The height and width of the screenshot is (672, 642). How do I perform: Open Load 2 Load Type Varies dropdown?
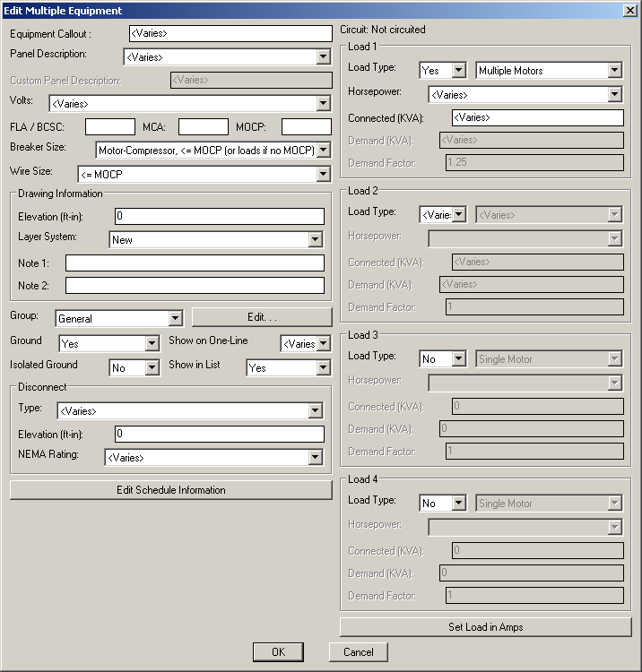pyautogui.click(x=443, y=214)
